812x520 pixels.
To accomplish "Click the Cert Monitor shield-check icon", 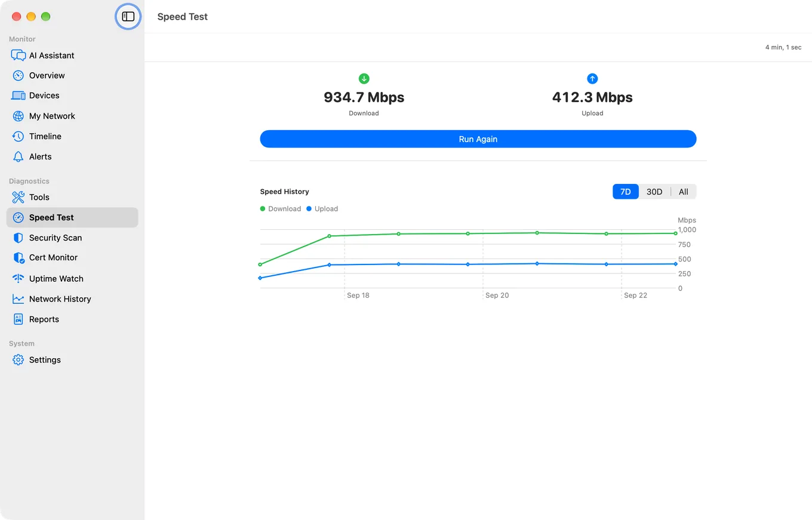I will tap(18, 257).
